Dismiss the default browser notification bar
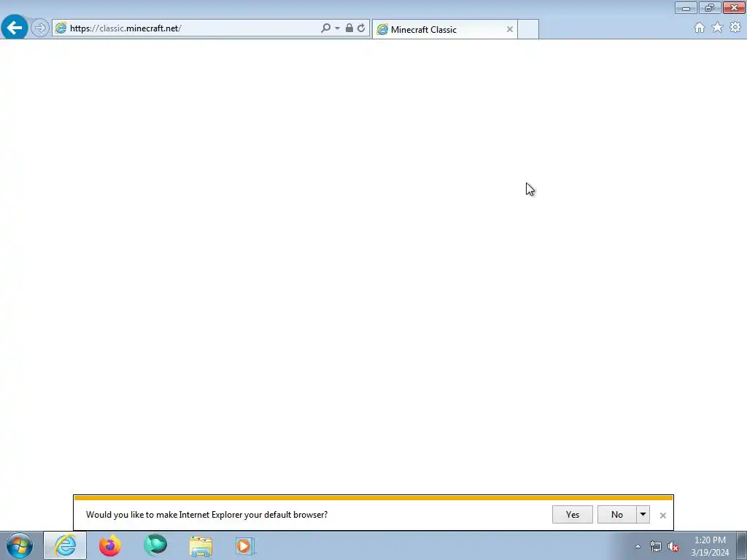 (x=662, y=516)
